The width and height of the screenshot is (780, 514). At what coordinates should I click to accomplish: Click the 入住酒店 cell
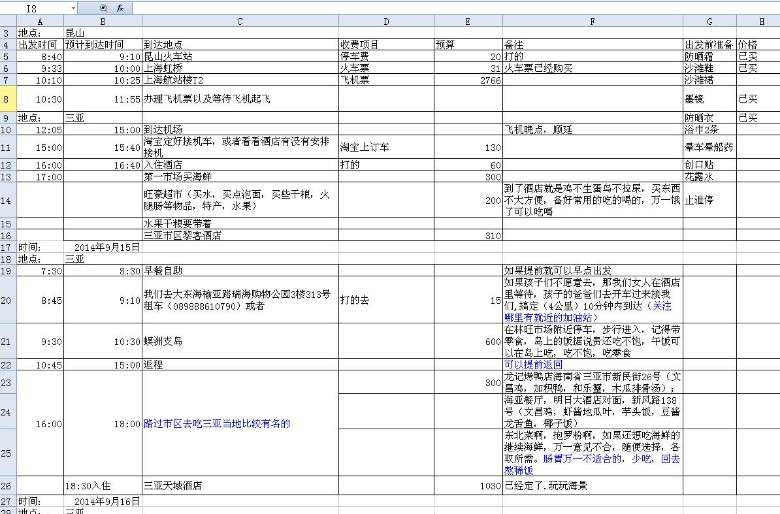pyautogui.click(x=240, y=165)
